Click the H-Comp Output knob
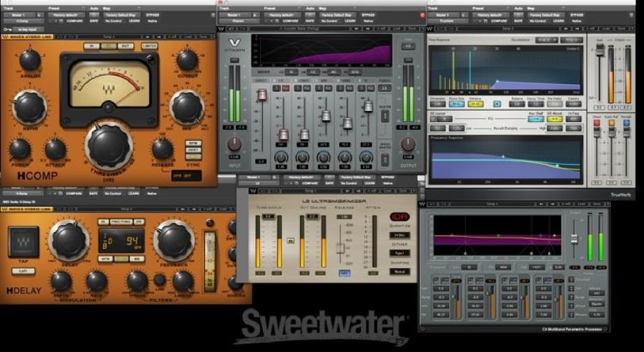644x352 pixels. pyautogui.click(x=187, y=60)
